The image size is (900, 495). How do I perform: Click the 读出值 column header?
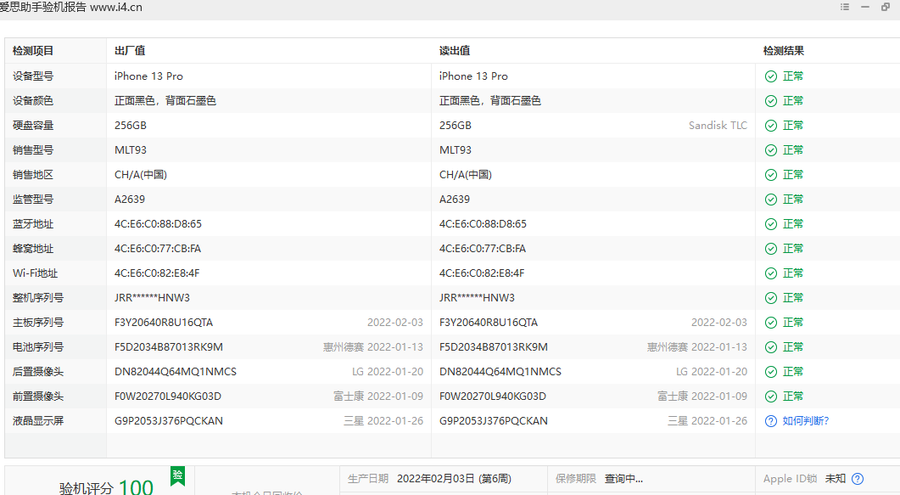(x=455, y=51)
